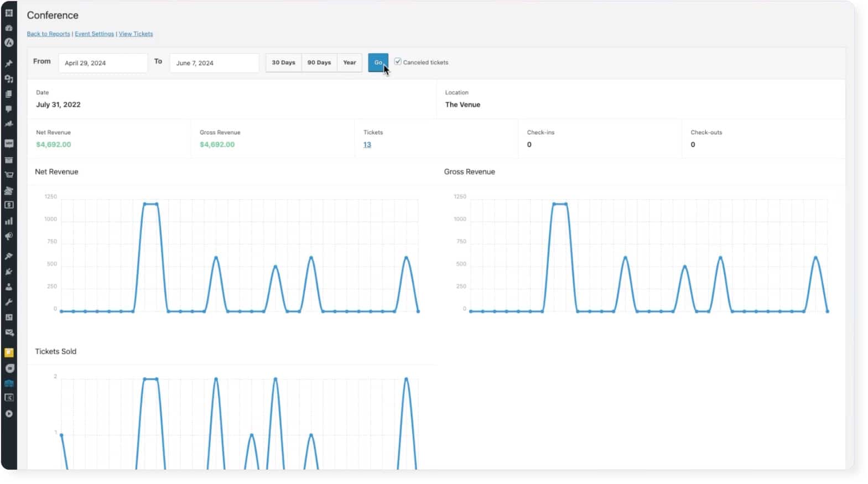Select the Year range option
The image size is (868, 484).
click(349, 63)
